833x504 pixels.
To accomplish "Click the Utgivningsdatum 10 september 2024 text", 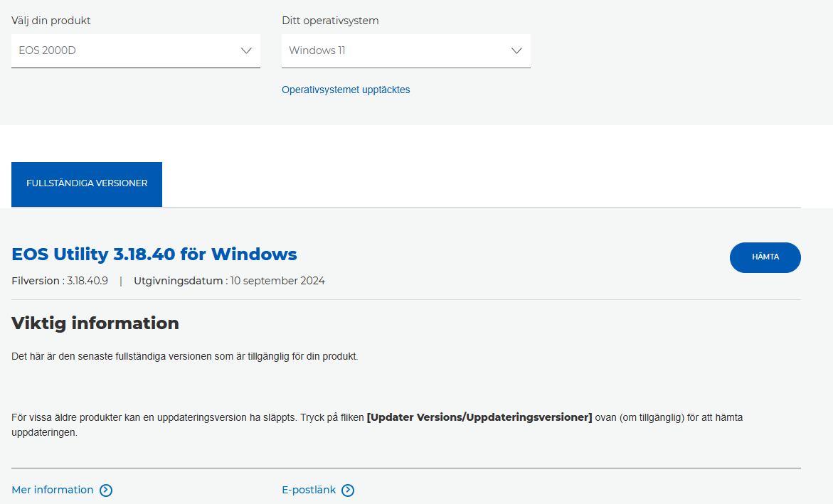I will coord(229,281).
